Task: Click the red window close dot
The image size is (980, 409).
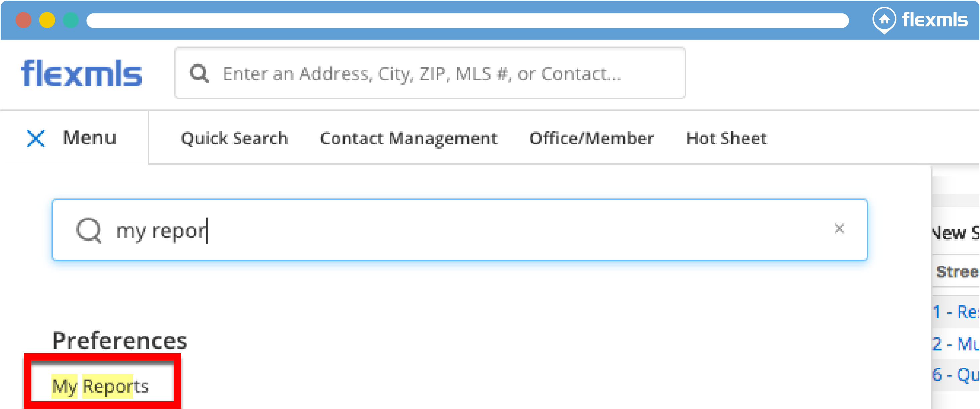Action: tap(24, 20)
